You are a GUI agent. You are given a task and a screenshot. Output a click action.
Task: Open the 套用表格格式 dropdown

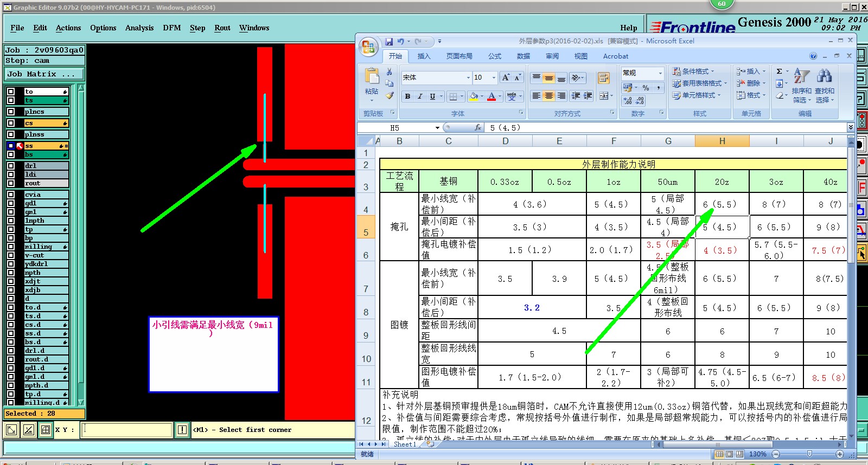coord(700,83)
